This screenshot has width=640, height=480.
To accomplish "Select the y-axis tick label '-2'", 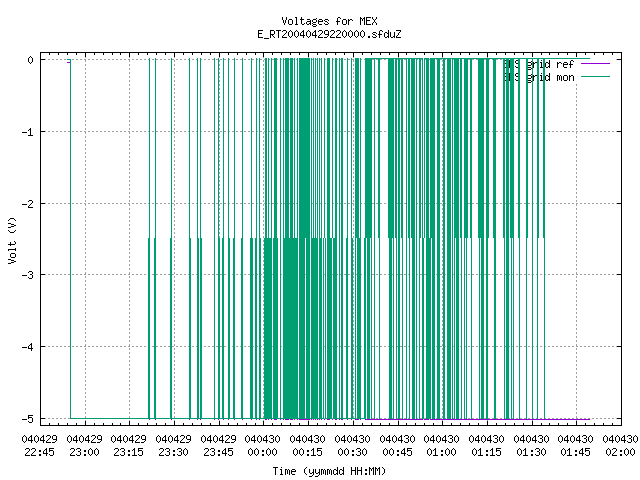I will [28, 204].
